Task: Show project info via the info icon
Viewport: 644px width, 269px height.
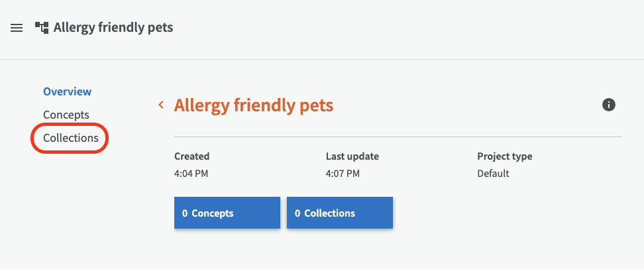Action: 609,105
